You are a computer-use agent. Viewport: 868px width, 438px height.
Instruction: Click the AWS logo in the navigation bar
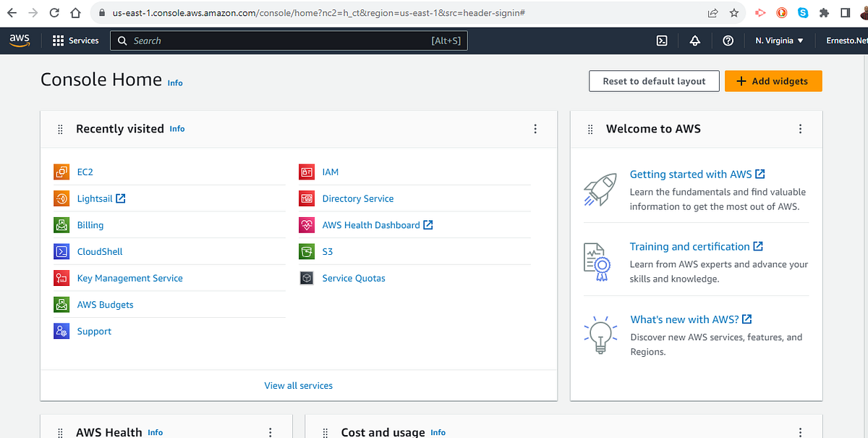19,40
